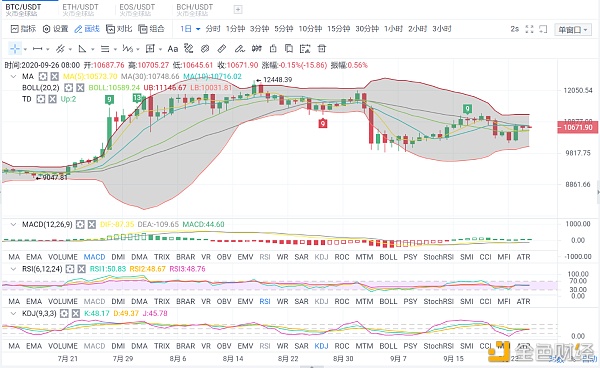Switch to 分时 time-sharing view
This screenshot has width=600, height=368.
213,29
